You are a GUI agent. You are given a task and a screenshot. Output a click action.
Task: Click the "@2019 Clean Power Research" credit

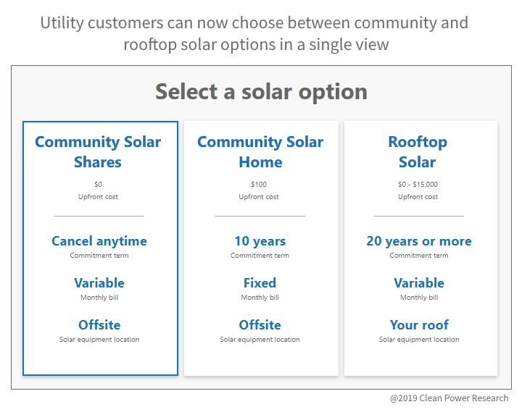(x=449, y=398)
